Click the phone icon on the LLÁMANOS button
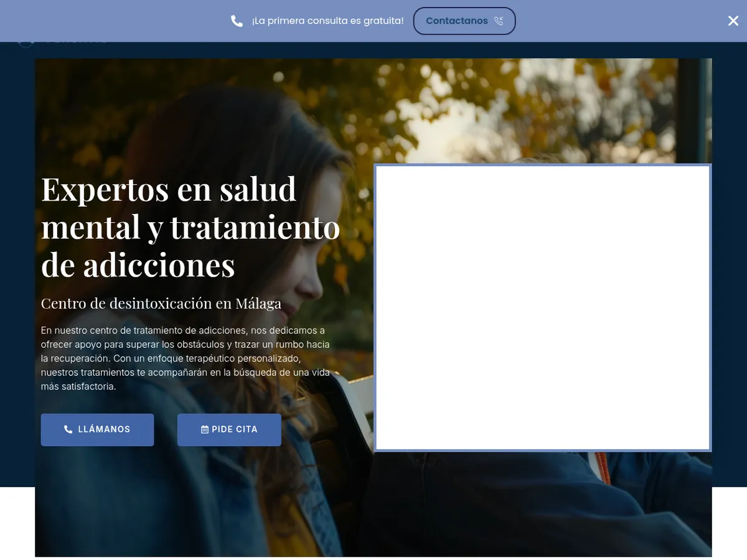 pyautogui.click(x=68, y=429)
